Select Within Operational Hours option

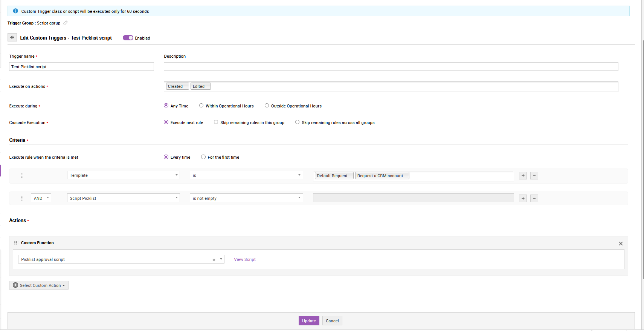pos(201,106)
